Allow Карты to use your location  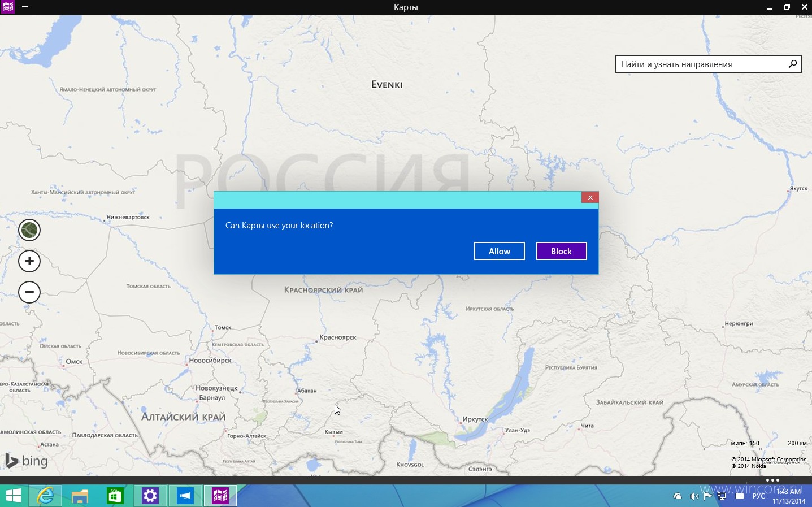pos(500,251)
